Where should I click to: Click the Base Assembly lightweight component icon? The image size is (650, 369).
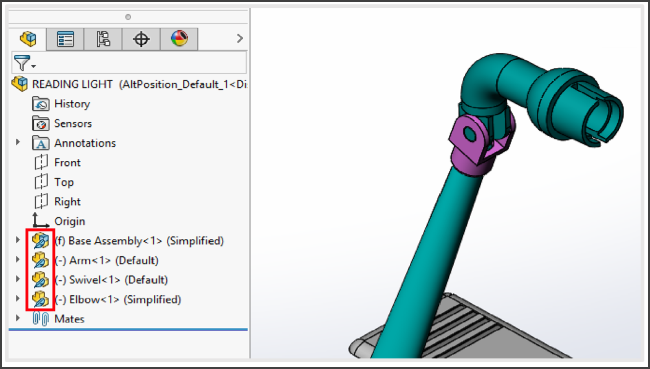point(41,240)
